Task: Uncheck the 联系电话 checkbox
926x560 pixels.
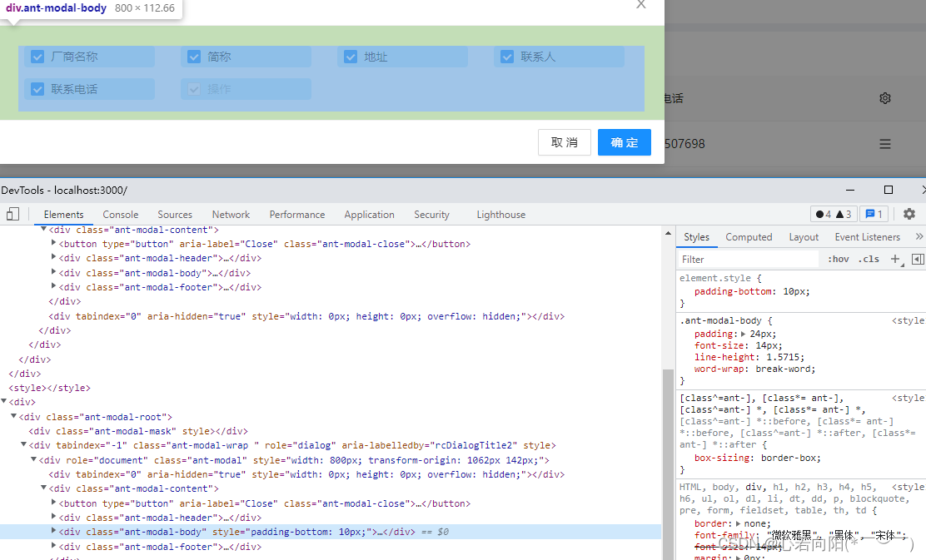Action: tap(37, 89)
